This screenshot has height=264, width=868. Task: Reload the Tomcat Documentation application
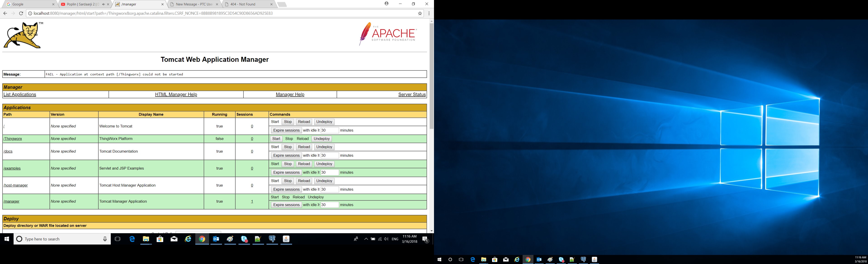(x=304, y=147)
